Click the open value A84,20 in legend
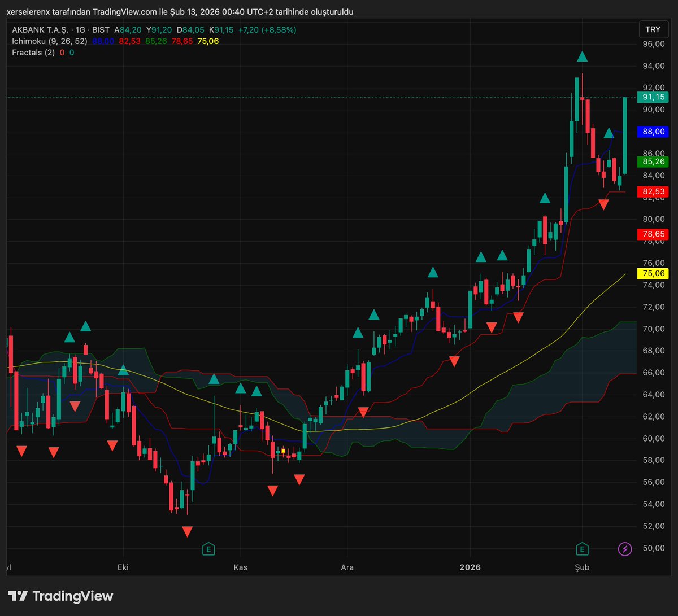Image resolution: width=678 pixels, height=616 pixels. tap(128, 30)
